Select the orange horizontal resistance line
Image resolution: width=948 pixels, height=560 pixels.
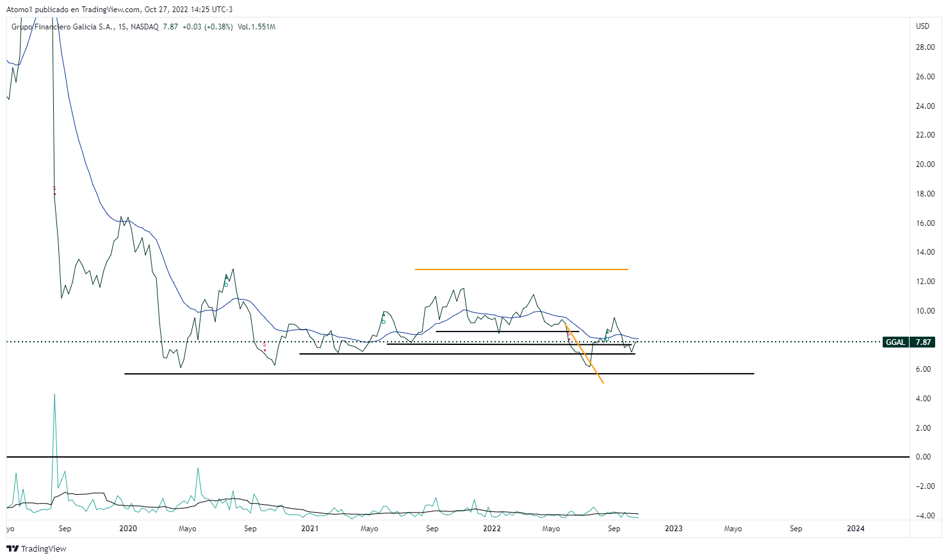coord(521,269)
